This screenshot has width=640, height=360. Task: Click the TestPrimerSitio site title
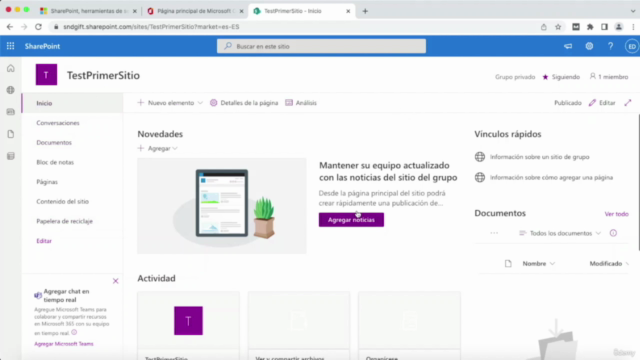click(x=103, y=76)
